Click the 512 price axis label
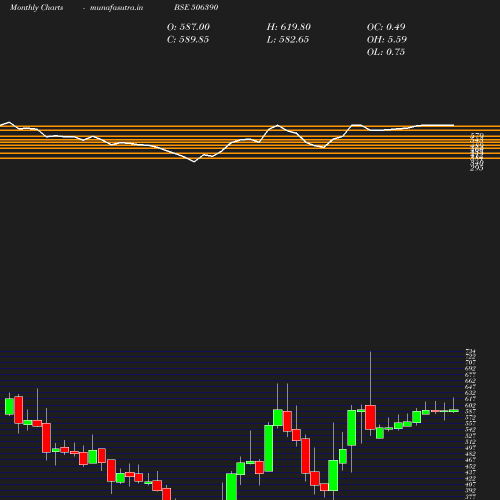The image size is (500, 500). click(470, 442)
